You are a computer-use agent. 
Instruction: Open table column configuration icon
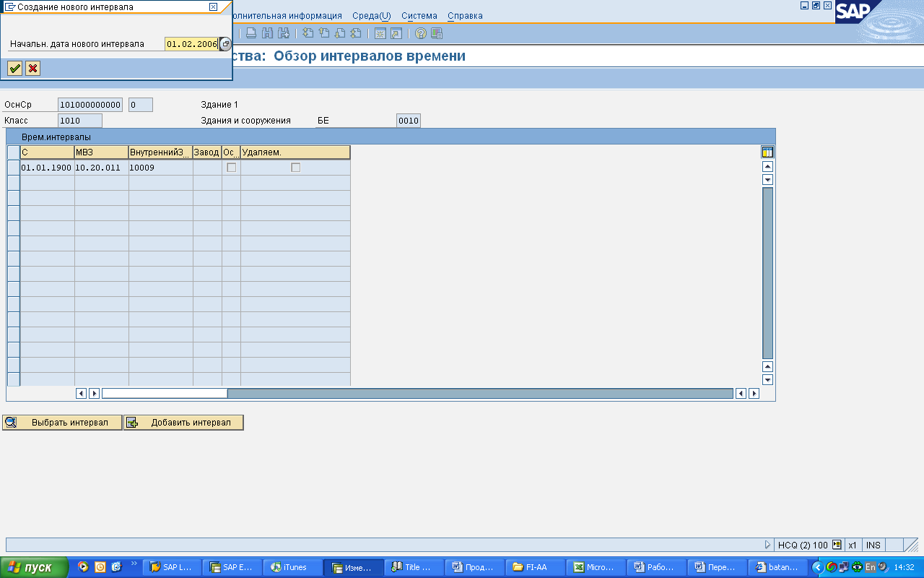pos(767,152)
